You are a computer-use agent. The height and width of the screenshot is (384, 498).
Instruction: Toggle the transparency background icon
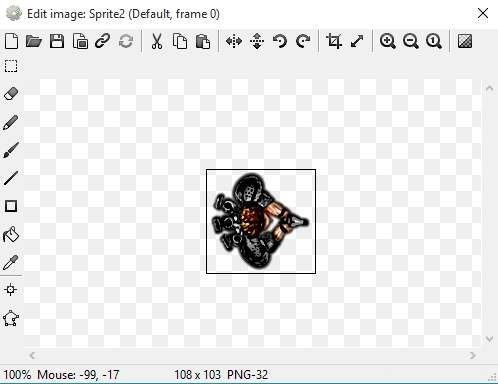465,41
